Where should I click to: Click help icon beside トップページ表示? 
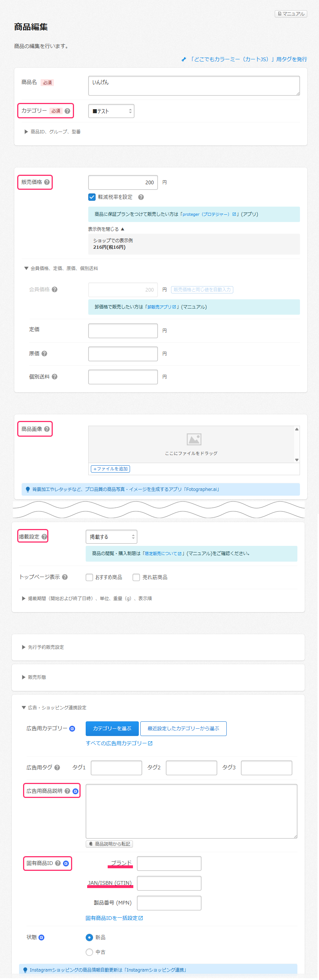[x=65, y=577]
